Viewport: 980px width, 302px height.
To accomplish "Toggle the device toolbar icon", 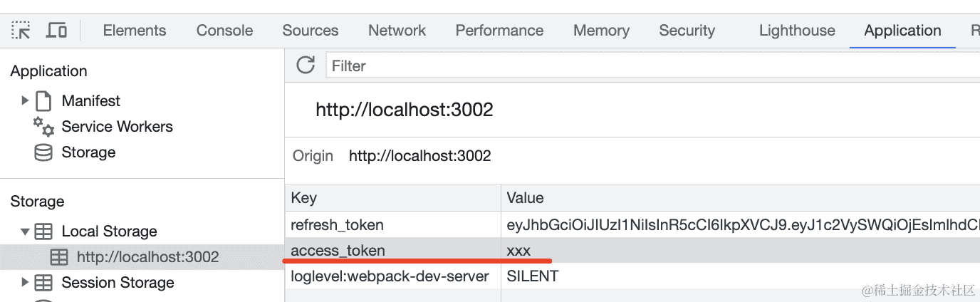I will tap(56, 31).
